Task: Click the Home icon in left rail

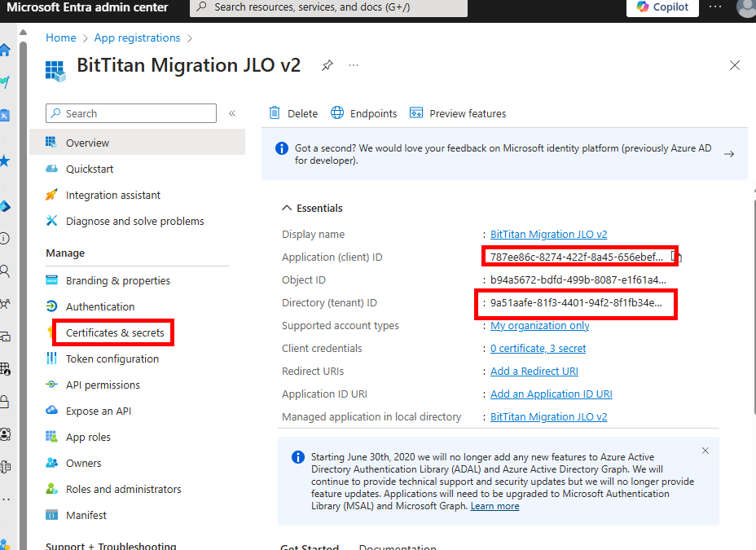Action: [x=5, y=49]
